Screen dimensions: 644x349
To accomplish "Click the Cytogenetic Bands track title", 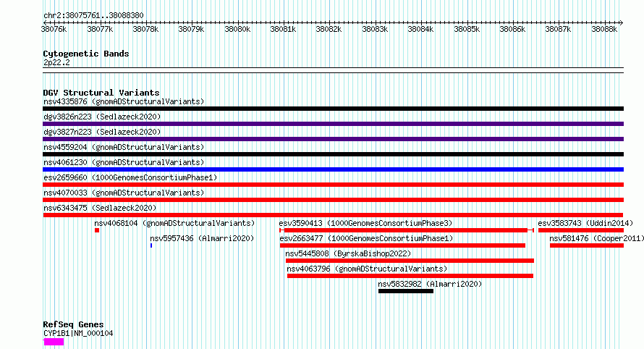I will [86, 54].
